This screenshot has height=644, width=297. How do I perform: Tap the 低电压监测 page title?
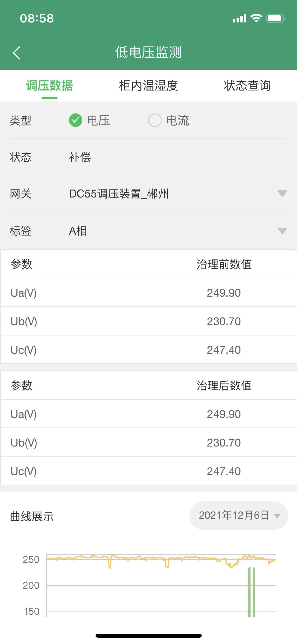point(148,52)
